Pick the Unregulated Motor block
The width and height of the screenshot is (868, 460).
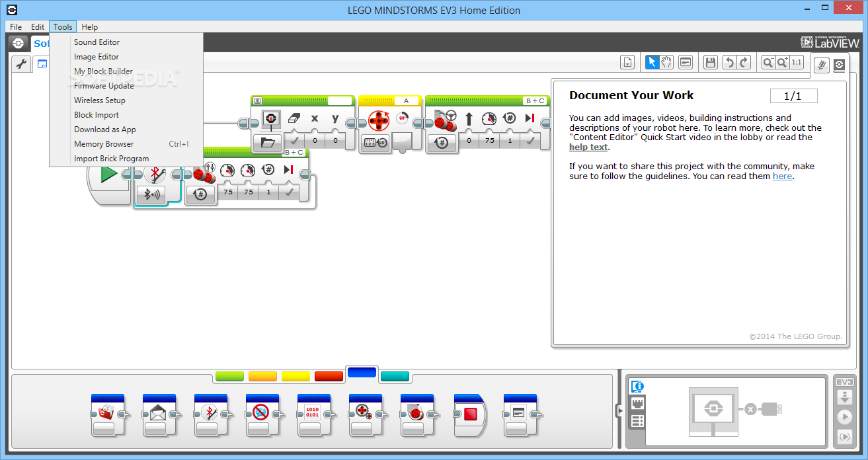click(366, 415)
